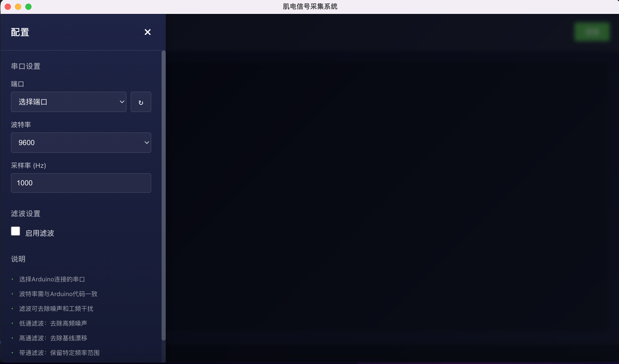Click the 滤波设置 section heading

(26, 214)
